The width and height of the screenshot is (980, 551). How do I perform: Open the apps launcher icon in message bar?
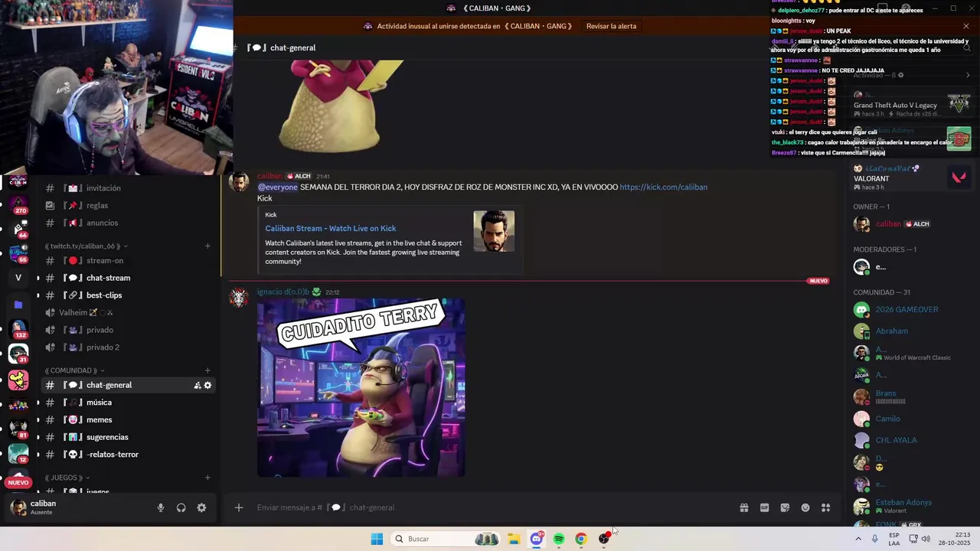pos(826,507)
